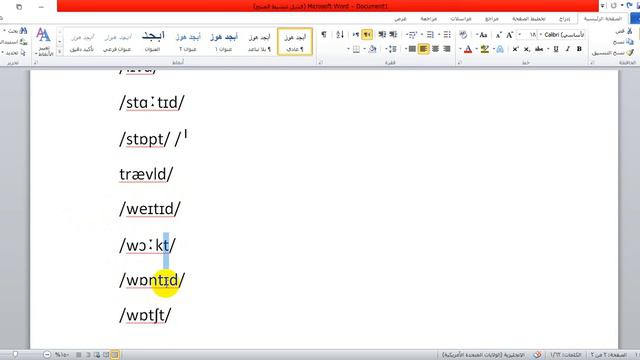This screenshot has height=360, width=640.
Task: Click the line spacing icon
Action: (x=392, y=49)
